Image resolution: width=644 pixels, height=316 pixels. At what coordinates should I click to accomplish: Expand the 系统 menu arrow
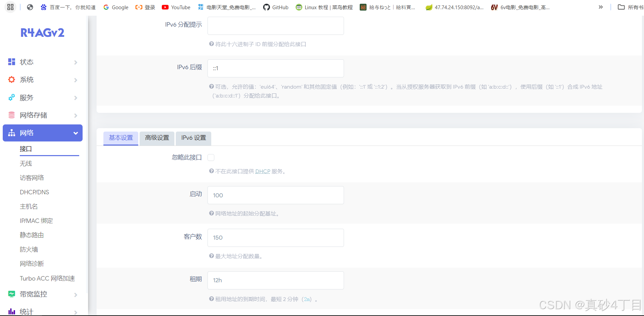coord(75,80)
